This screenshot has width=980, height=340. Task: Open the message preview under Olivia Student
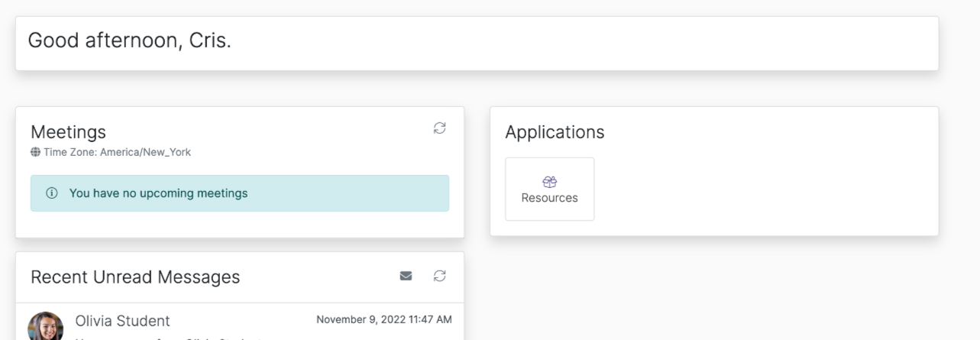pyautogui.click(x=168, y=337)
